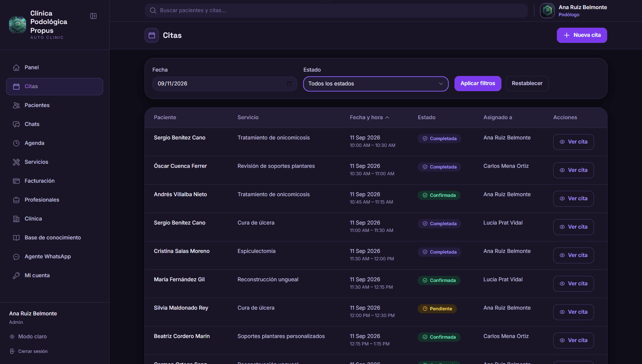Screen dimensions: 642x364
Task: Click the Chats bubble icon
Action: click(x=16, y=124)
